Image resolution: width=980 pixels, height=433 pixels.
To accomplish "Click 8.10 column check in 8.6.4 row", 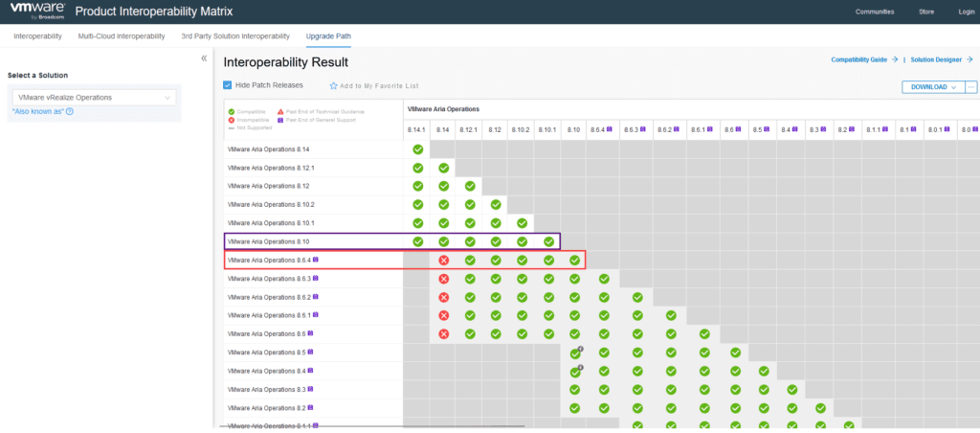I will [x=575, y=261].
